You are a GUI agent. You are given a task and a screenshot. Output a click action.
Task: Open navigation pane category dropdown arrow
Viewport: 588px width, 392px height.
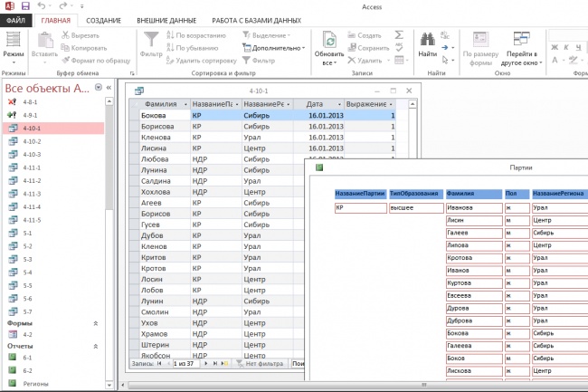[x=99, y=88]
